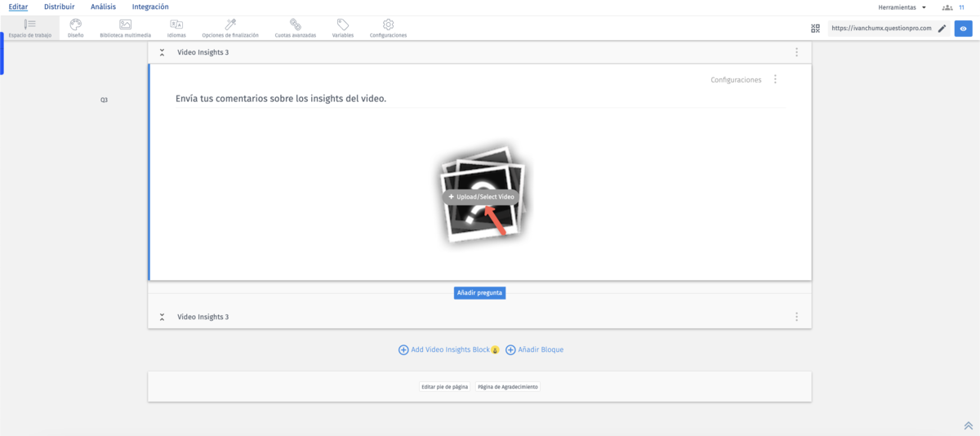Click the Añadir Bloque link
Screen dimensions: 980x436
541,349
